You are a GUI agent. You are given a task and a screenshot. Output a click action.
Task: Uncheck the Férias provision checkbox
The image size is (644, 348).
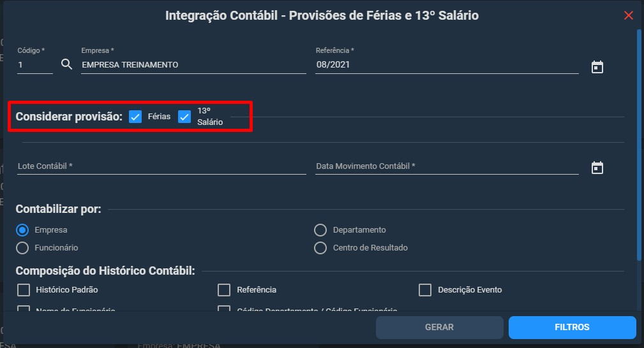pos(135,117)
